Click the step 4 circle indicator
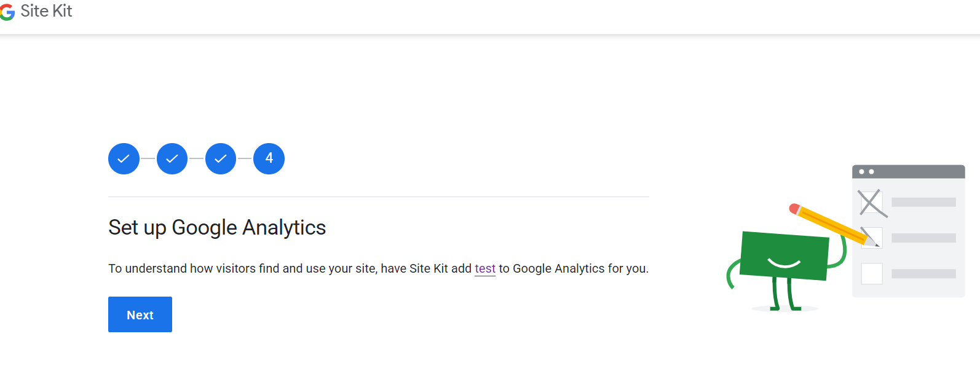Image resolution: width=980 pixels, height=366 pixels. [x=269, y=158]
